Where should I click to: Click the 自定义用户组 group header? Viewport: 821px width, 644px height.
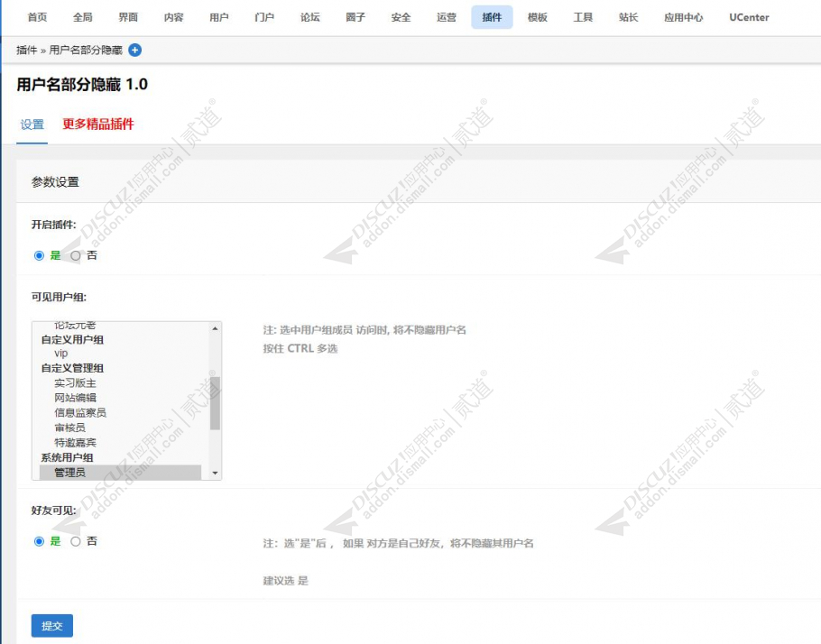pos(72,339)
